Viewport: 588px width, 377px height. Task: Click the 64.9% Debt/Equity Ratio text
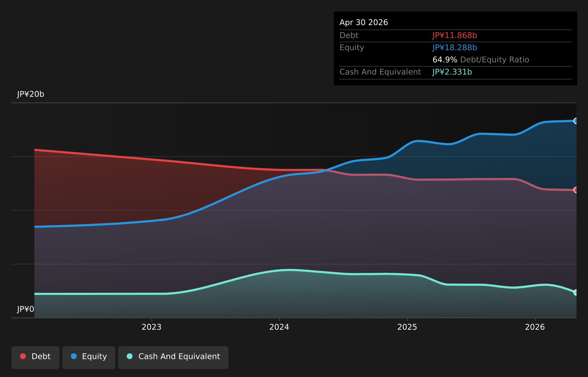click(x=481, y=60)
